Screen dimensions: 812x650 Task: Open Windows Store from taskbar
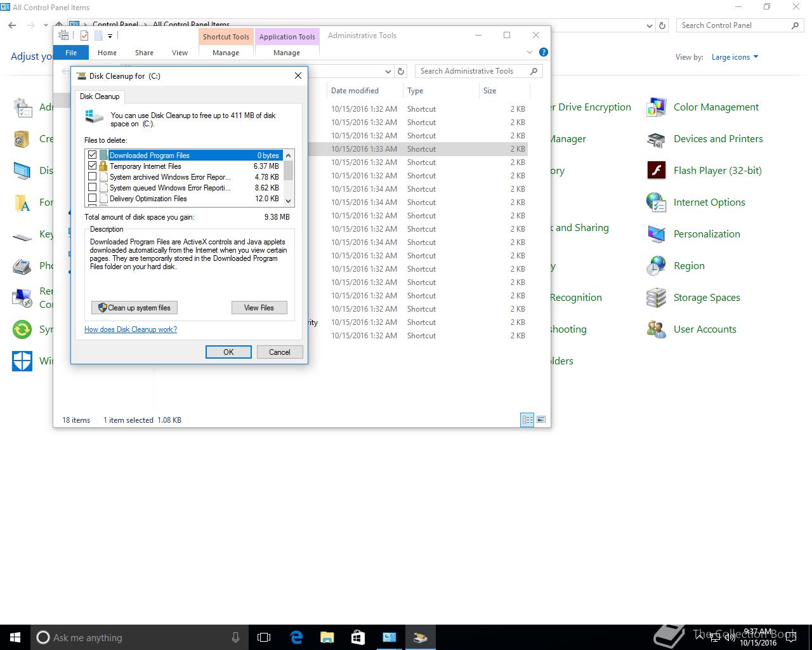pyautogui.click(x=358, y=637)
